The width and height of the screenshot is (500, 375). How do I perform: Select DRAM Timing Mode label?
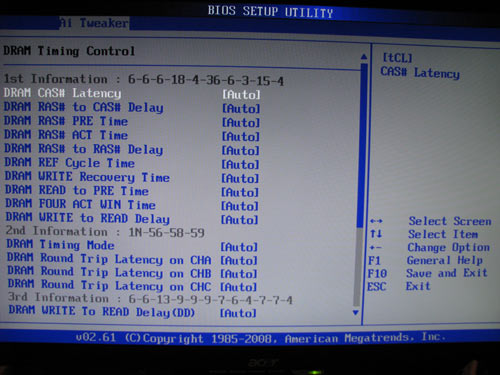[x=61, y=245]
